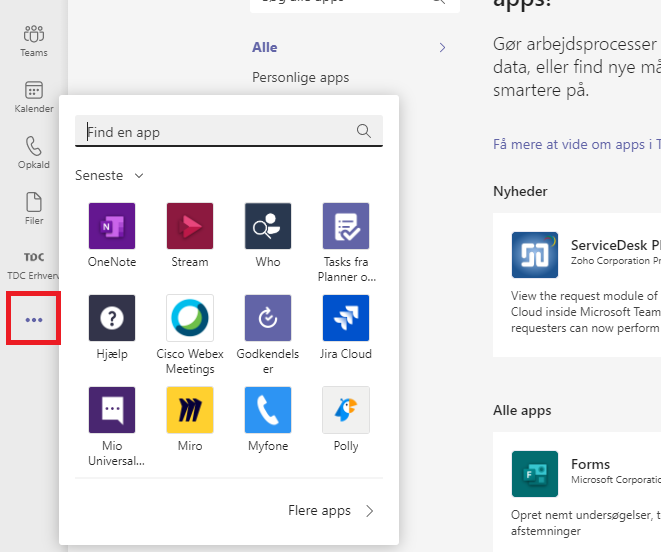Click Flere apps to see more
This screenshot has width=661, height=552.
[x=319, y=510]
